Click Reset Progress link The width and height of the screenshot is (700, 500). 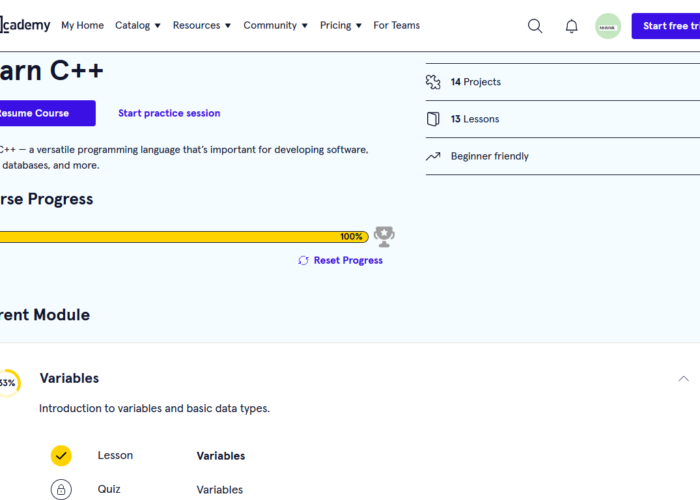pos(348,260)
